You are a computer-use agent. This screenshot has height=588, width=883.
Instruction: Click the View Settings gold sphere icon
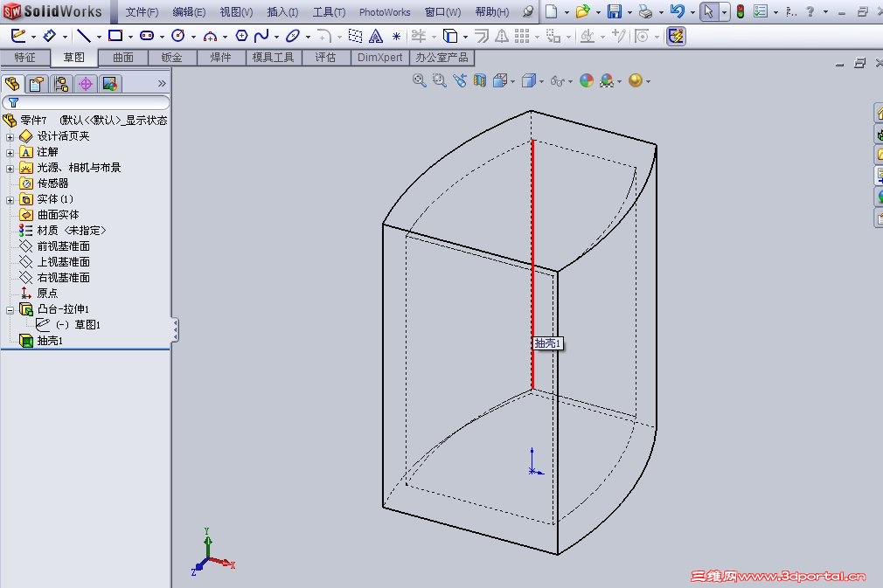coord(636,81)
